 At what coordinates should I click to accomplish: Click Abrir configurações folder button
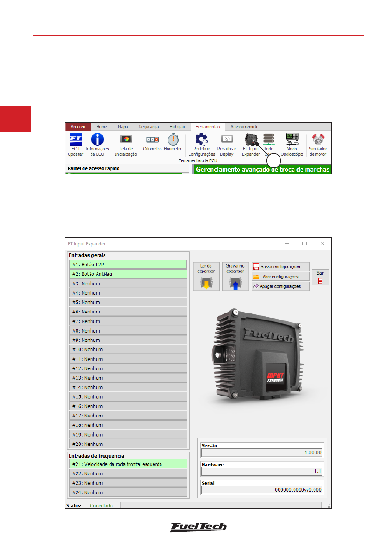280,276
